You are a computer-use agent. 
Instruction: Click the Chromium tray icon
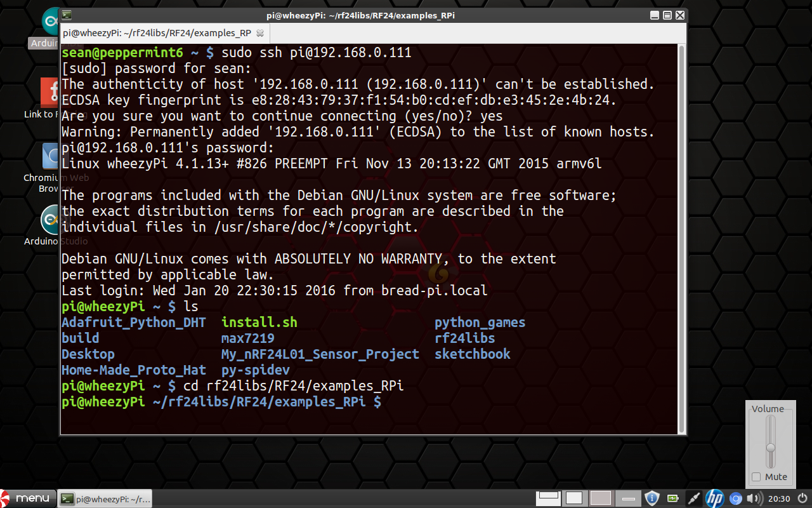pyautogui.click(x=736, y=498)
